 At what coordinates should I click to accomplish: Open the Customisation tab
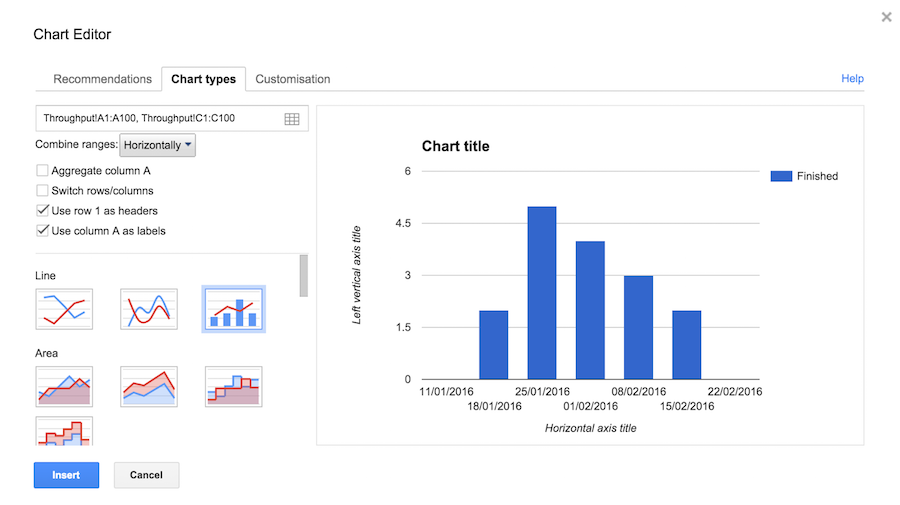(293, 79)
